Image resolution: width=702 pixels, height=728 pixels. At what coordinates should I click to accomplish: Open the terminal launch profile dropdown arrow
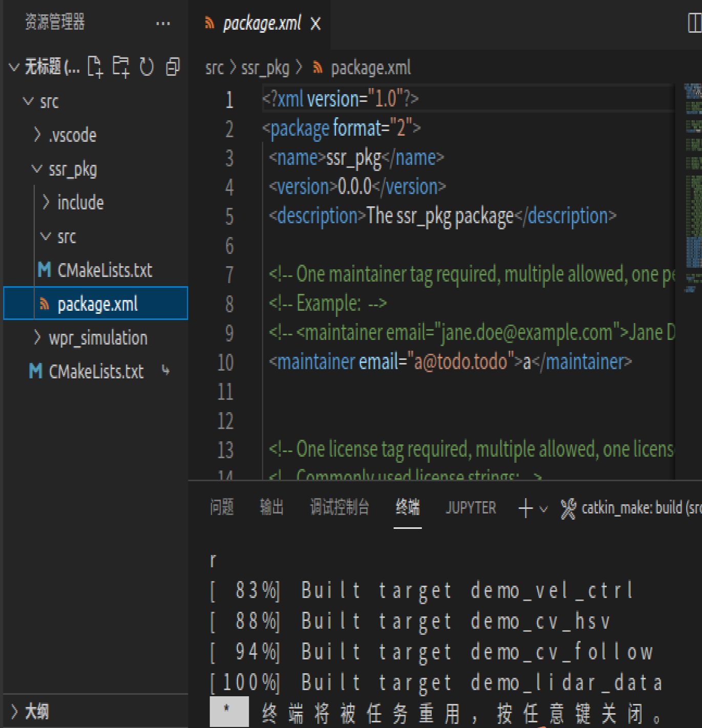(x=544, y=509)
